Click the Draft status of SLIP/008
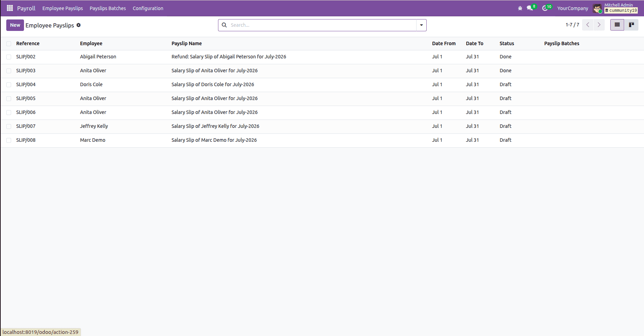The height and width of the screenshot is (336, 644). coord(506,140)
